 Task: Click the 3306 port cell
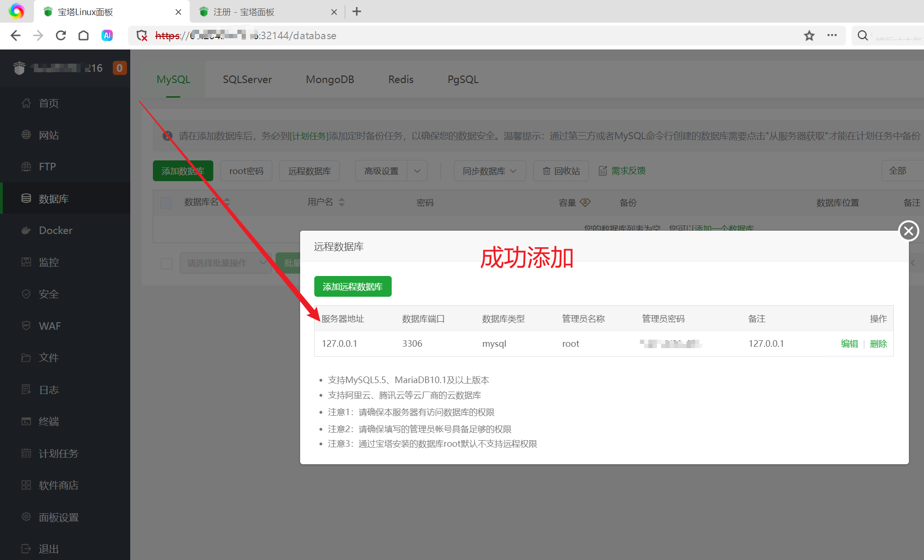[x=412, y=343]
